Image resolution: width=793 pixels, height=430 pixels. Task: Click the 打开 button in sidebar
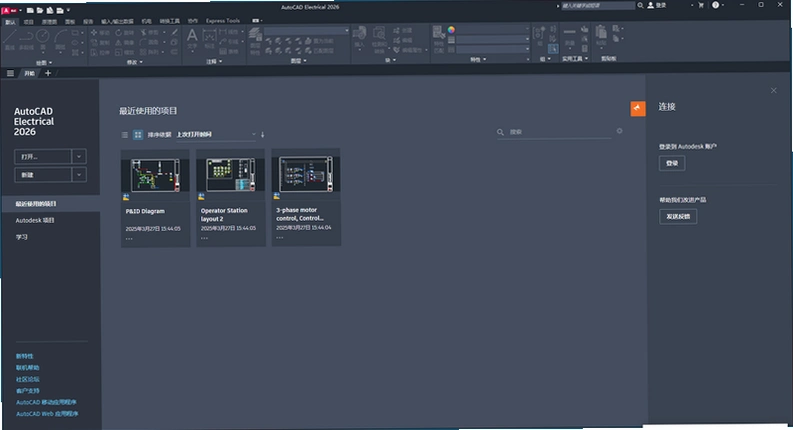click(x=43, y=157)
